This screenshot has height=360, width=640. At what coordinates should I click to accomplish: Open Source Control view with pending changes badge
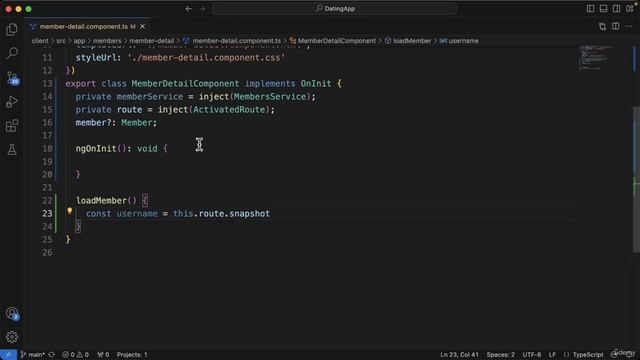coord(12,78)
